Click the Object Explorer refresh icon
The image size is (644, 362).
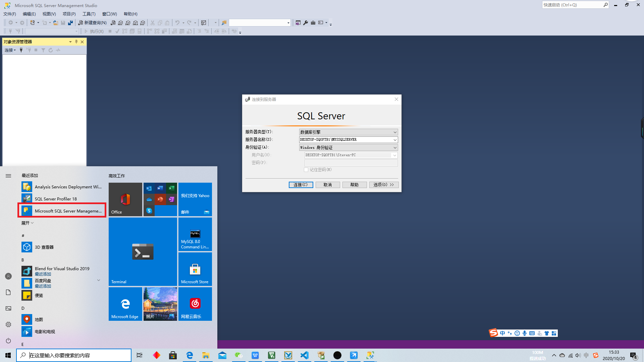coord(51,50)
